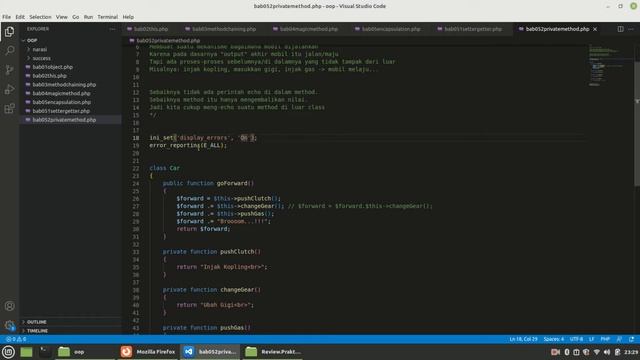This screenshot has width=640, height=360.
Task: Open bab03methodchaining.php in explorer
Action: tap(64, 84)
